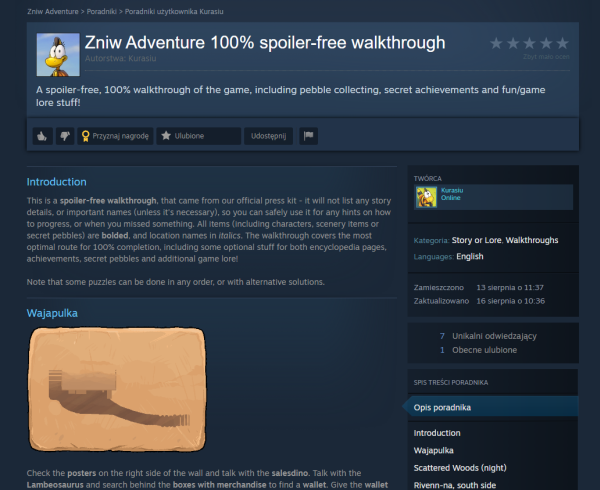Click the Walkthroughs category link
Screen dimensions: 600x490
pos(532,240)
